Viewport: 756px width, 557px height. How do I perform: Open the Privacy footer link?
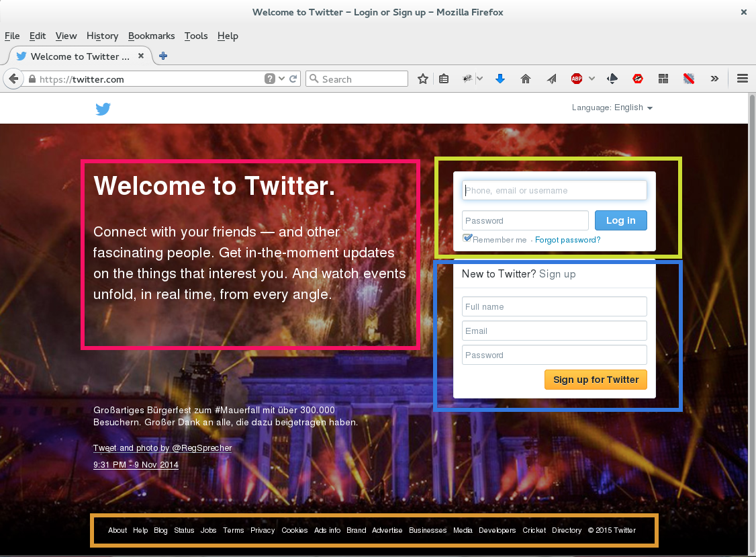pyautogui.click(x=263, y=530)
